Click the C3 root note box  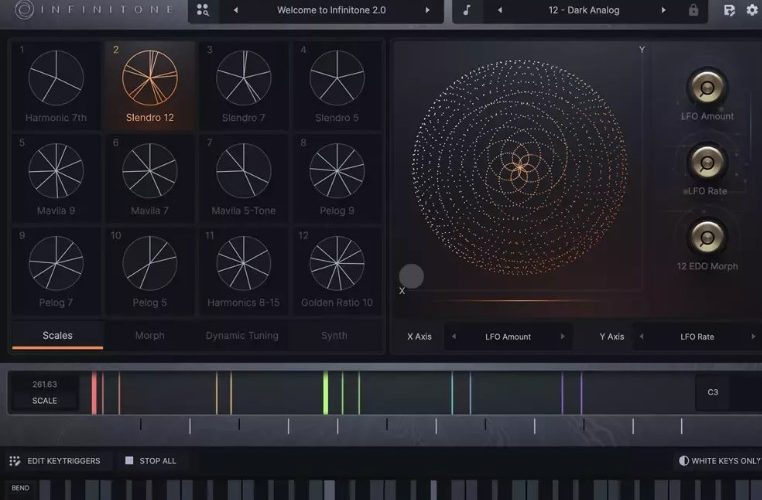(713, 392)
